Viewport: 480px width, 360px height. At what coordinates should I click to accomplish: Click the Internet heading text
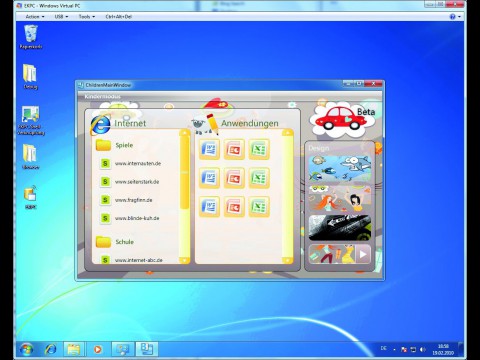pyautogui.click(x=130, y=123)
